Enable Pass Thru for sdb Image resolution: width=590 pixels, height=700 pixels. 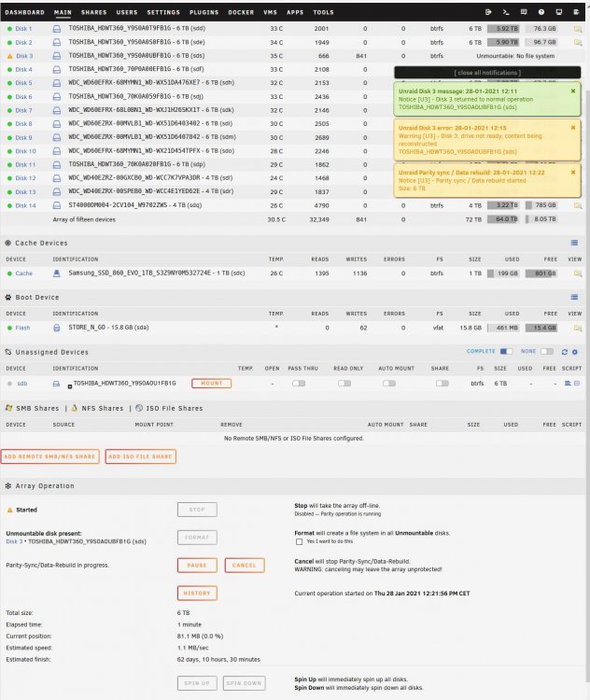[299, 384]
